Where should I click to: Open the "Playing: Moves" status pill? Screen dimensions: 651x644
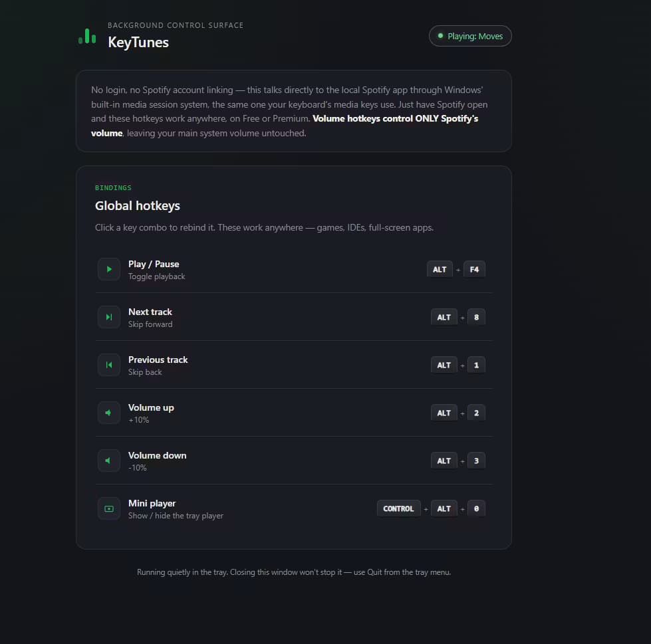coord(470,36)
